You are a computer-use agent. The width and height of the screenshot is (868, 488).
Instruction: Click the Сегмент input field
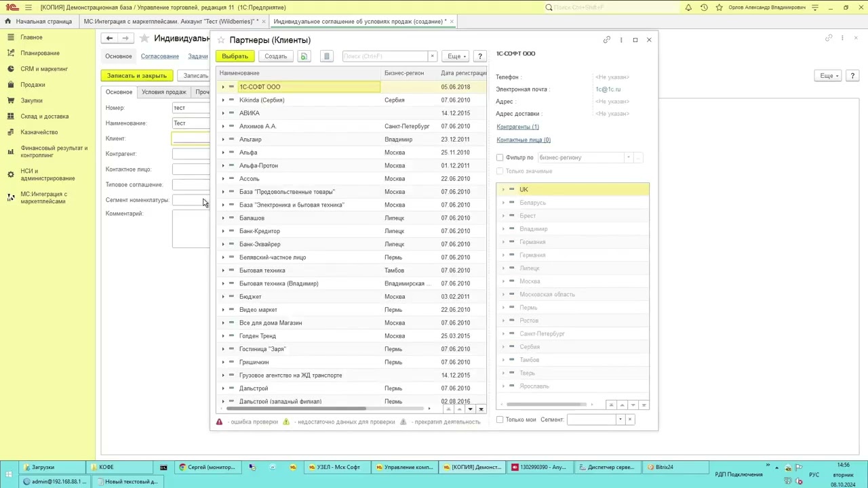click(591, 420)
